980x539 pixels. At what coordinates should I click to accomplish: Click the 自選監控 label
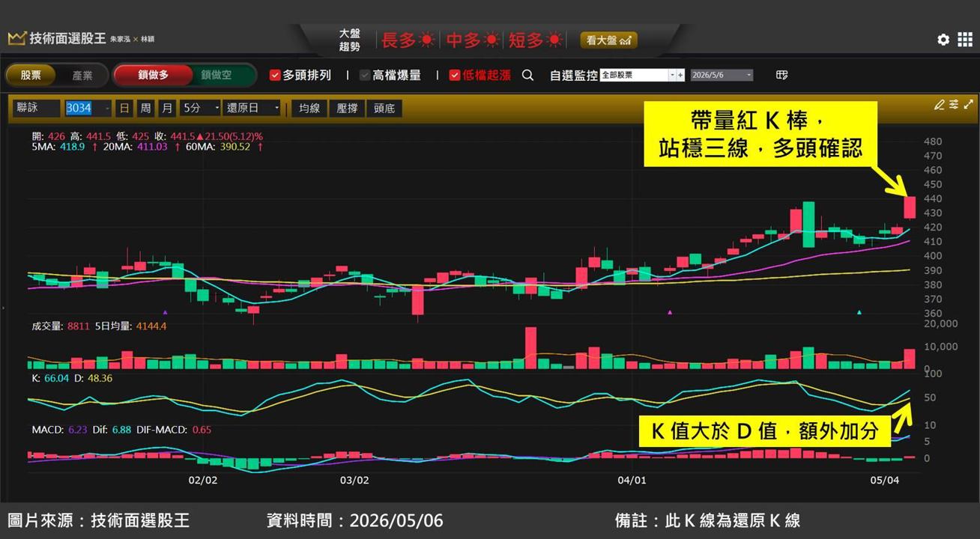(x=574, y=75)
